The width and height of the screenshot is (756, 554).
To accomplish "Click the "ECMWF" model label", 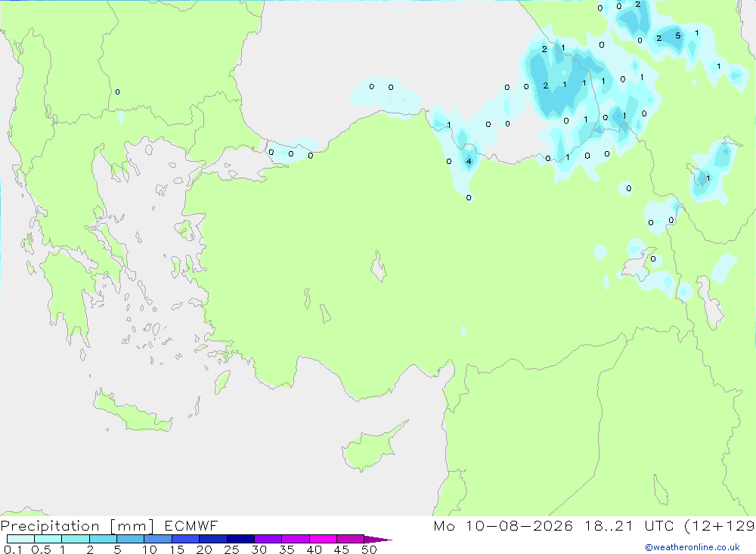I will click(191, 525).
